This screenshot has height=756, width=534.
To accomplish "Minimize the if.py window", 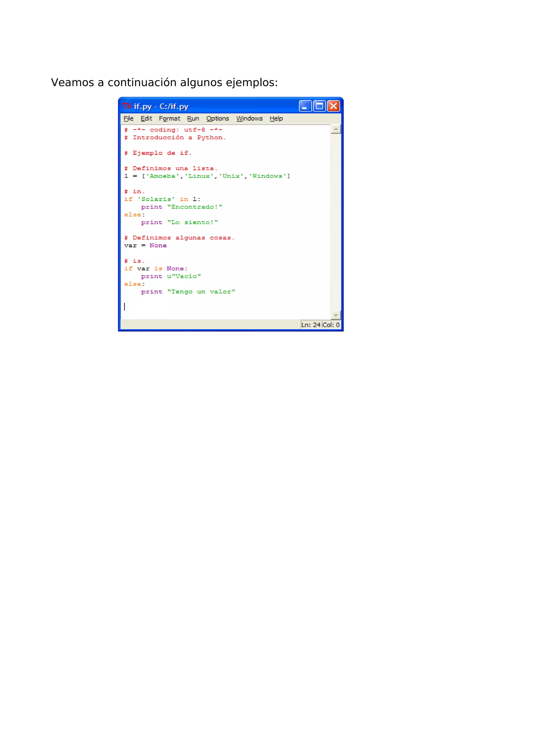I will coord(305,106).
